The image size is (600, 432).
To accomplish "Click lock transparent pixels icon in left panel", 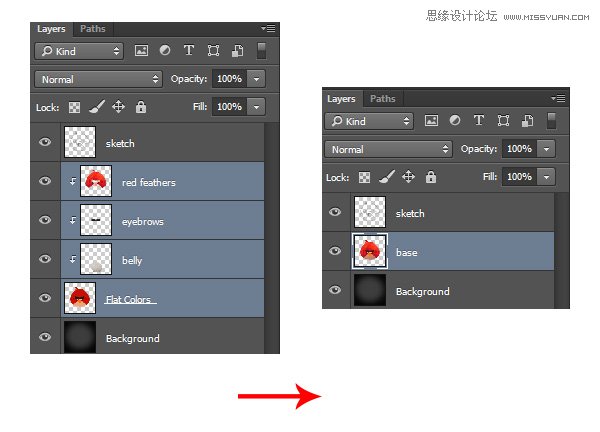I will tap(74, 107).
